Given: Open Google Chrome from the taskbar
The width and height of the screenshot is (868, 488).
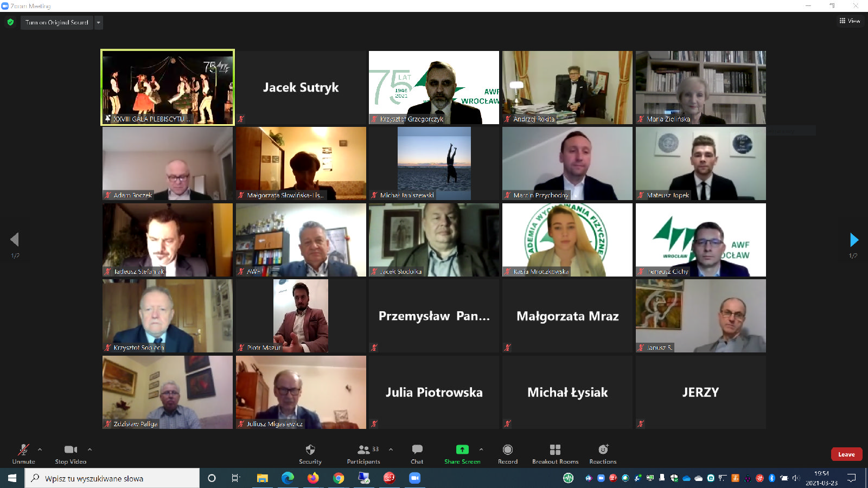Looking at the screenshot, I should click(x=339, y=478).
